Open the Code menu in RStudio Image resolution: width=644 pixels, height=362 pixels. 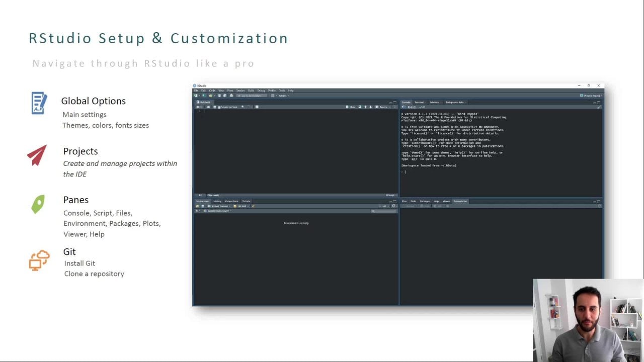point(212,90)
